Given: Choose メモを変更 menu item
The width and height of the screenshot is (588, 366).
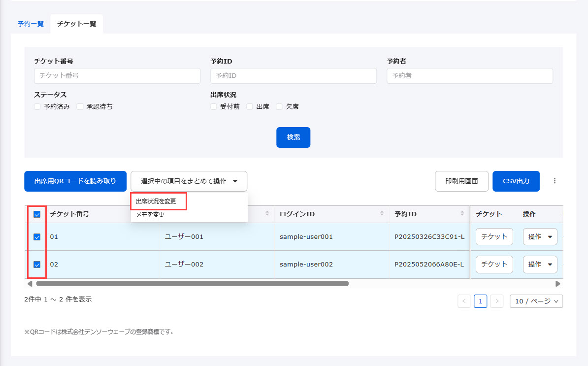Looking at the screenshot, I should tap(150, 215).
